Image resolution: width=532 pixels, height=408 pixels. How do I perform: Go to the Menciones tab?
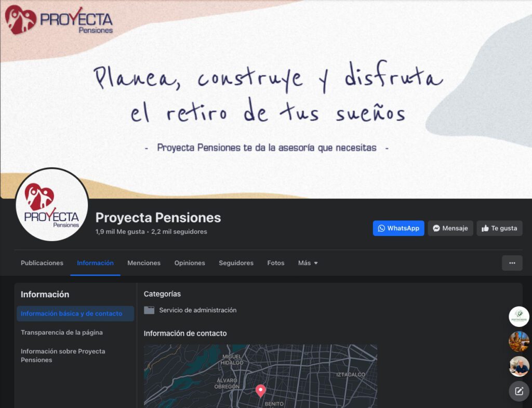(144, 263)
